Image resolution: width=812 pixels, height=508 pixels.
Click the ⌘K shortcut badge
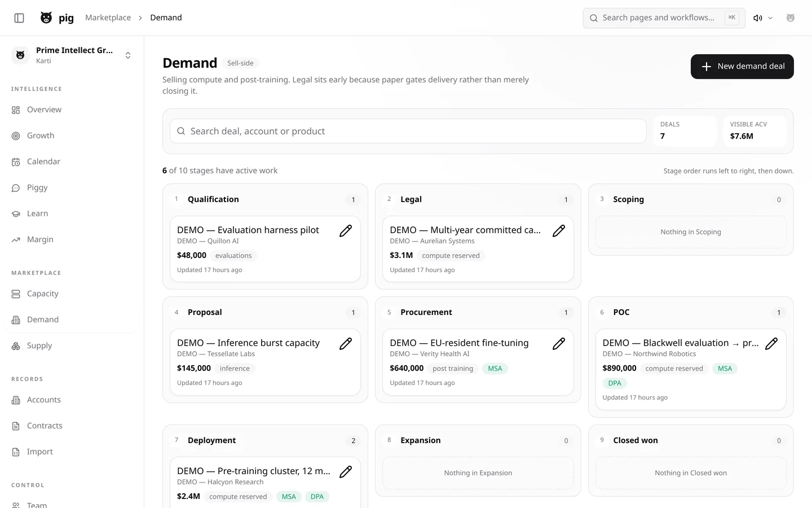[732, 18]
